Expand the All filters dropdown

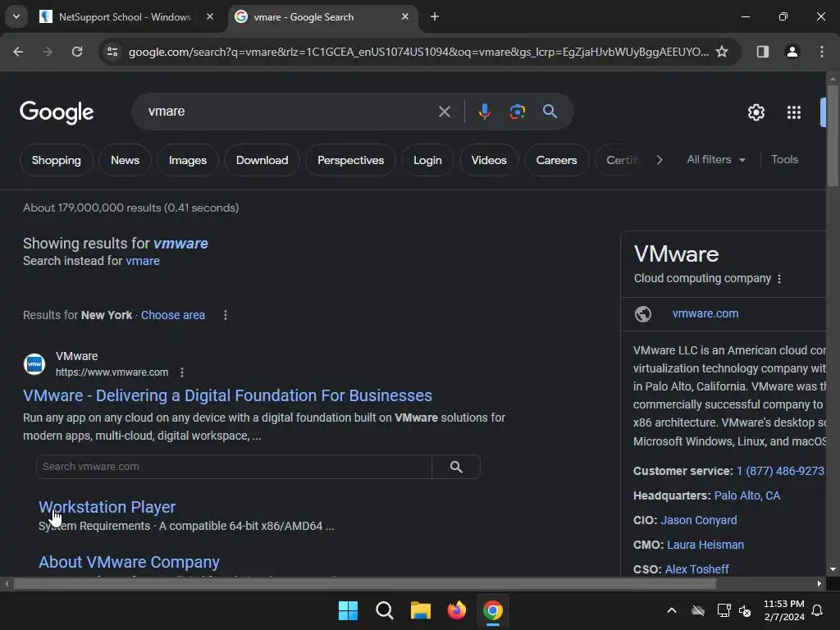[x=715, y=160]
